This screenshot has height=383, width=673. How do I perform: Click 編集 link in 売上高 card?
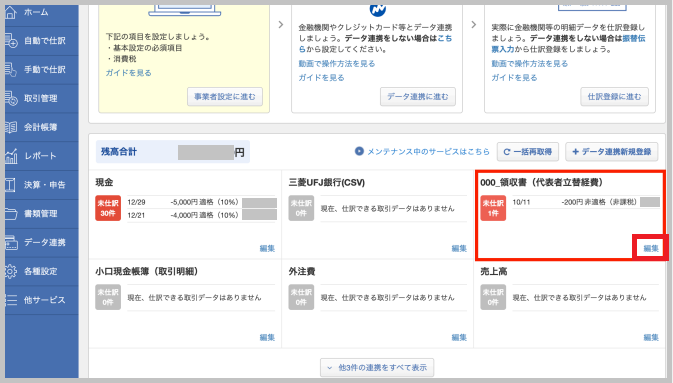click(651, 337)
